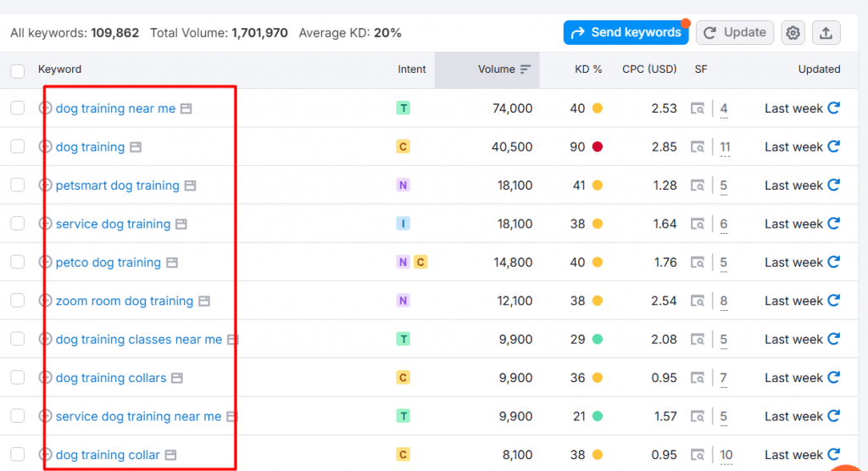Check the 'dog training' row checkbox
Screen dimensions: 868x471
pos(18,147)
